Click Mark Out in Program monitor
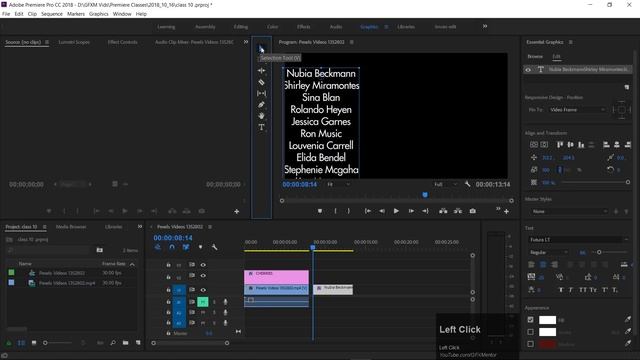The image size is (640, 360). coord(349,211)
